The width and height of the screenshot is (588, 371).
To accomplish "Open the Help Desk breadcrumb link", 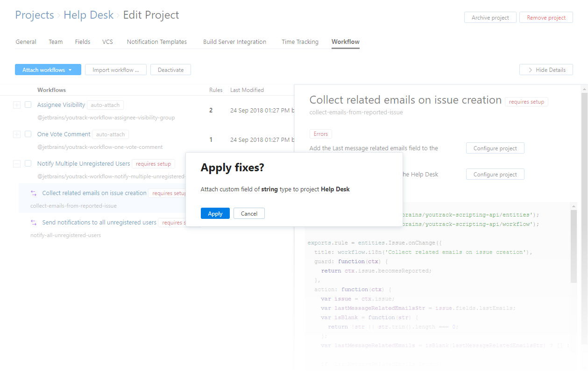I will tap(88, 15).
